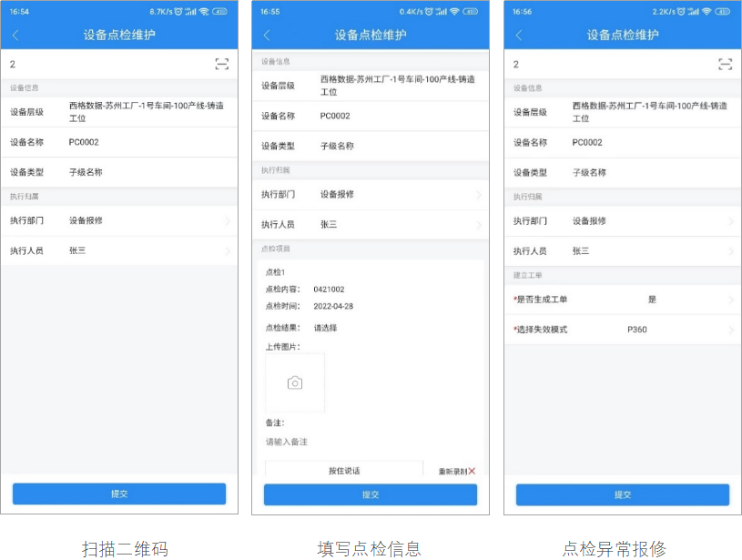742x560 pixels.
Task: Open the 是否生成工单 dropdown
Action: [622, 300]
